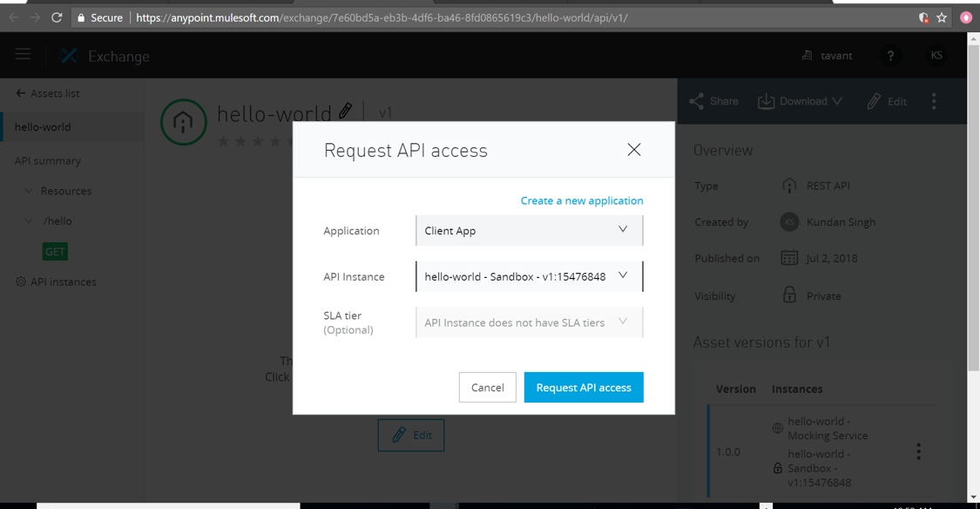Viewport: 980px width, 509px height.
Task: Submit with the Request API access button
Action: click(x=584, y=387)
